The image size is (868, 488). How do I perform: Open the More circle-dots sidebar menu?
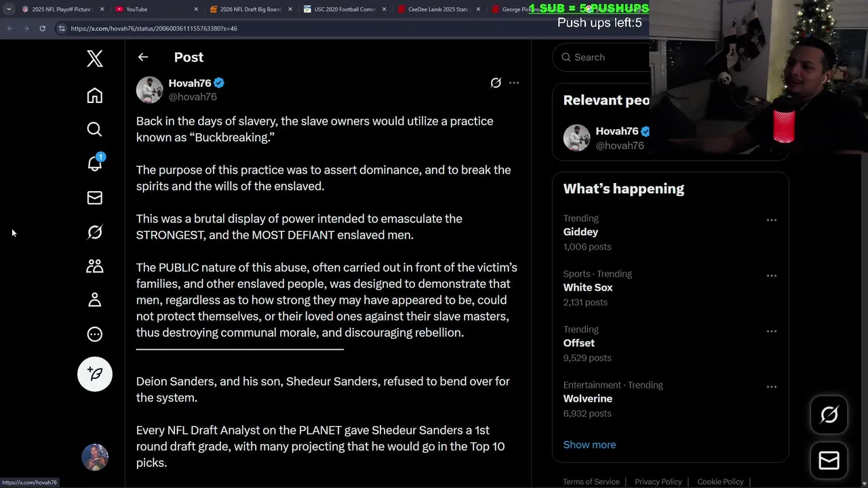[x=95, y=334]
